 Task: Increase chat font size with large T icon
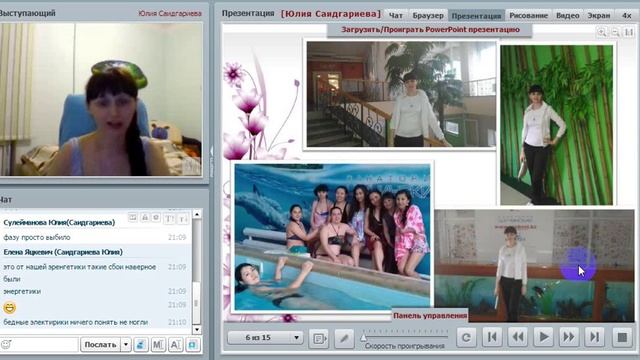tap(169, 219)
